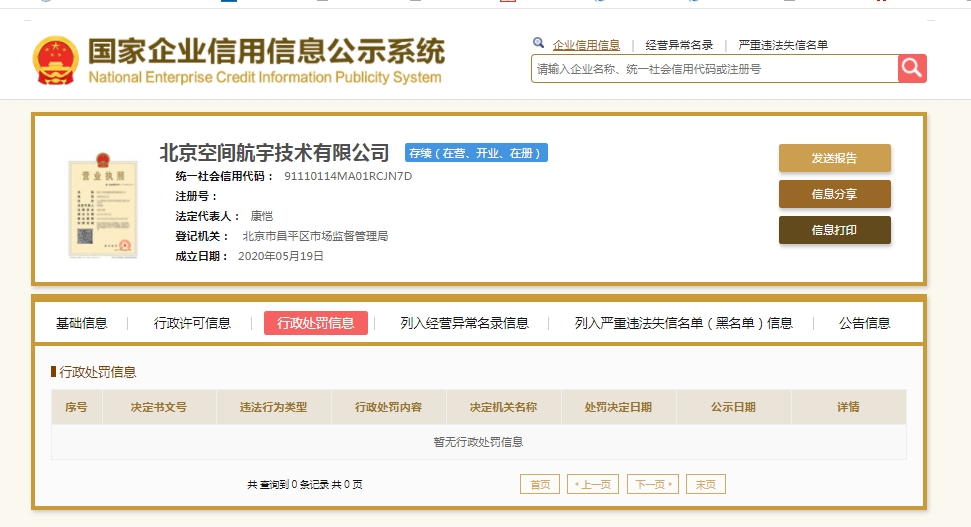This screenshot has height=527, width=971.
Task: Open the 列入经营异常名录信息 tab
Action: click(464, 323)
